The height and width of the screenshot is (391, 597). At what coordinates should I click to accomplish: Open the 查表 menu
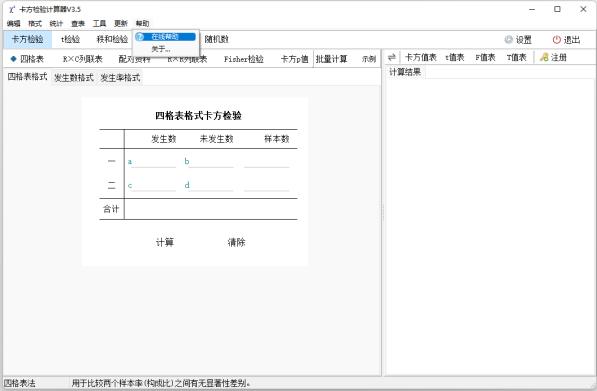(78, 24)
